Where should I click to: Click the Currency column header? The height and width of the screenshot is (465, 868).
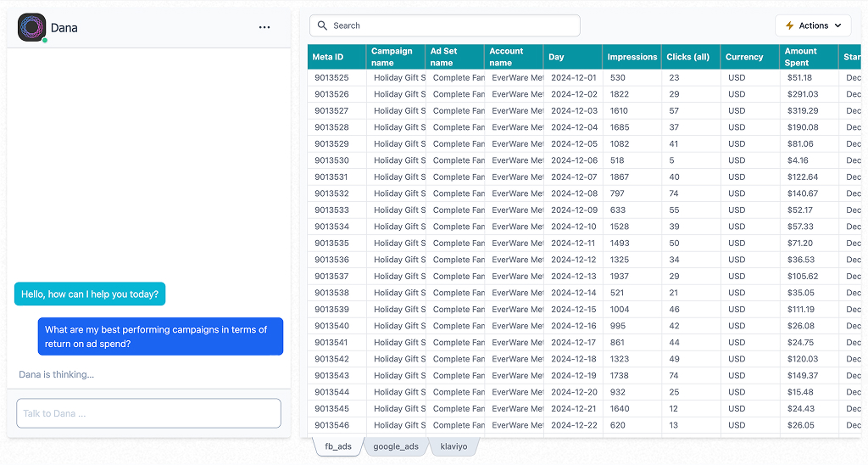coord(750,57)
